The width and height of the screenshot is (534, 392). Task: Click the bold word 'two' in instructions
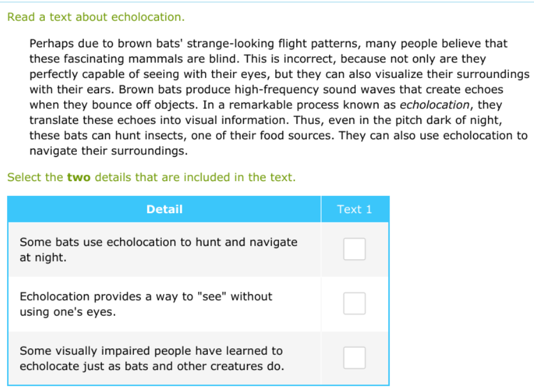click(x=79, y=177)
